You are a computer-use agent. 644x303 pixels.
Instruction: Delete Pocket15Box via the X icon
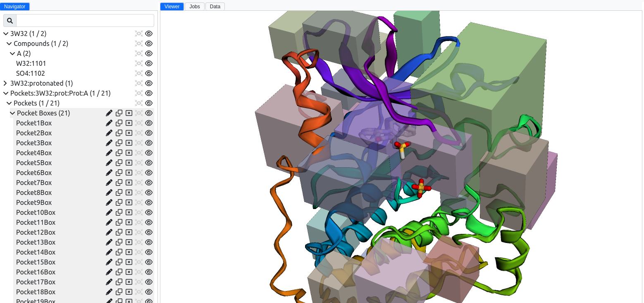click(129, 262)
